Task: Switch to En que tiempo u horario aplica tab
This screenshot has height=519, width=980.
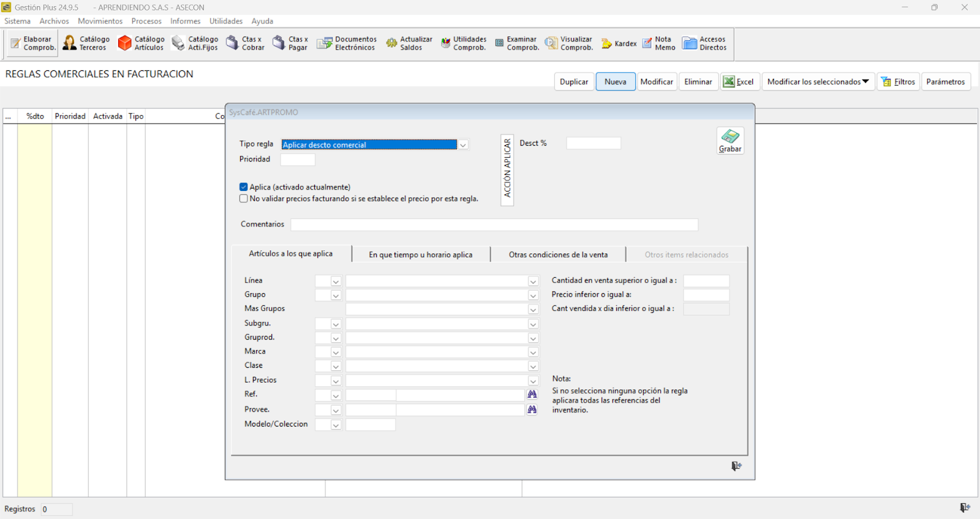Action: click(x=421, y=255)
